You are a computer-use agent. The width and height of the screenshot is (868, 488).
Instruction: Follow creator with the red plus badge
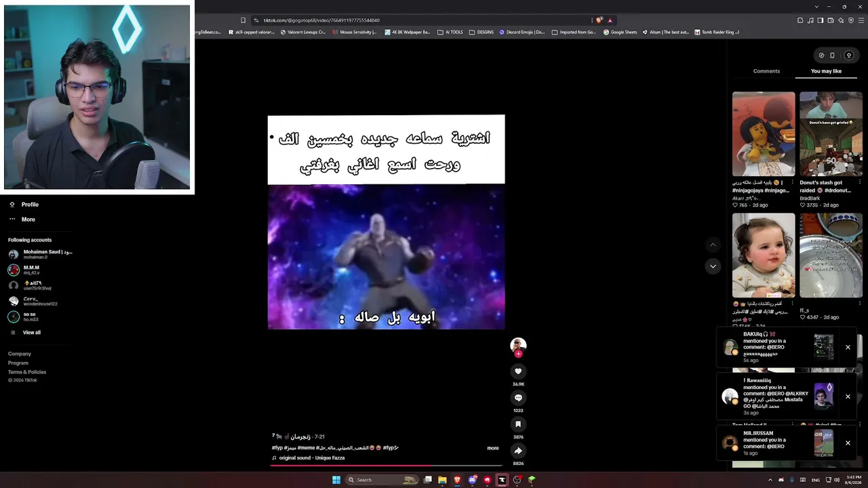518,354
